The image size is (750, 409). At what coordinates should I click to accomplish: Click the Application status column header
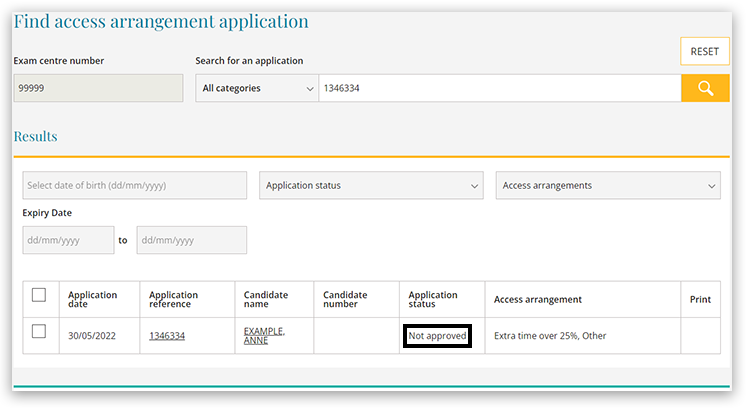433,299
